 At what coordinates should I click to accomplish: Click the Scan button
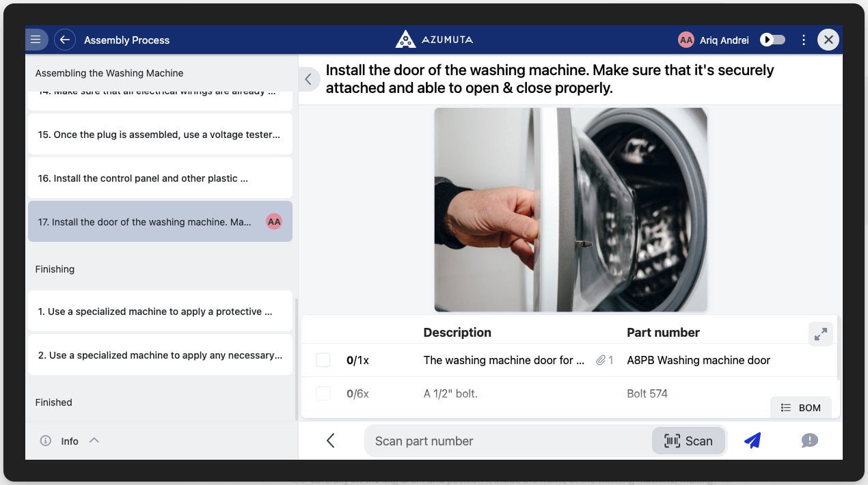coord(688,441)
